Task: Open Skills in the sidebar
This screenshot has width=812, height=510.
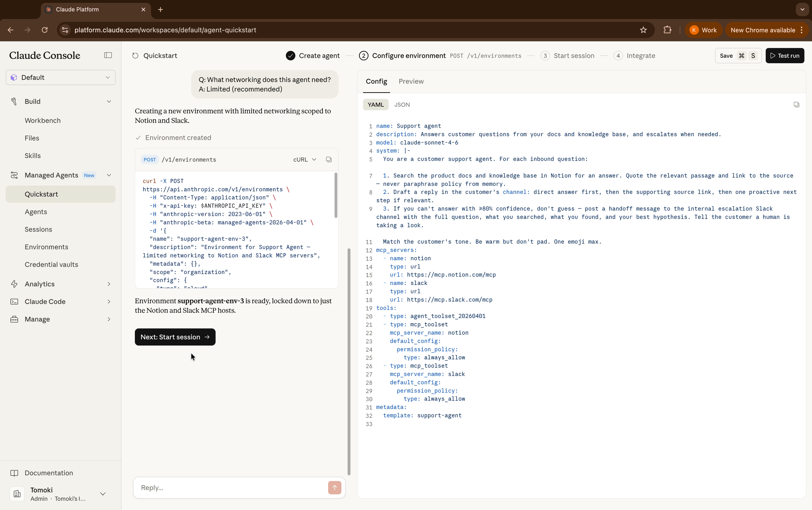Action: (x=61, y=155)
